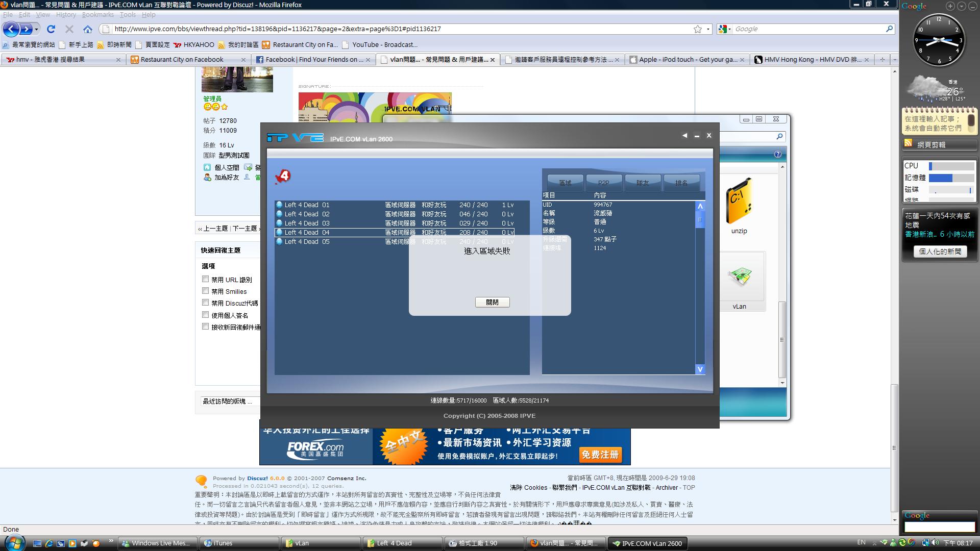Switch to the P2P tab in vLan
Screen dimensions: 980x551
[x=603, y=183]
